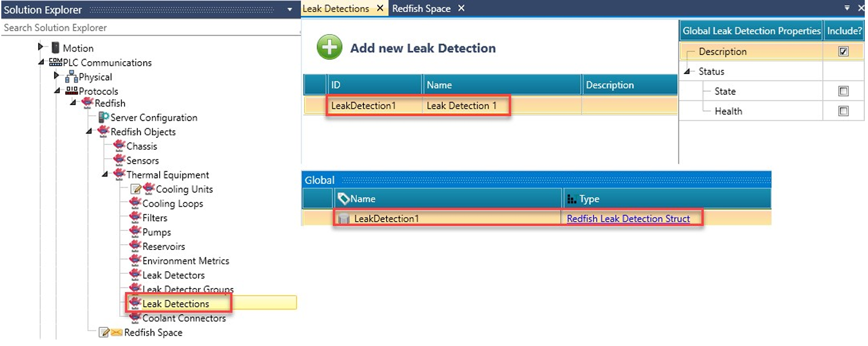Click the Pumps Redfish icon
This screenshot has width=868, height=346.
(135, 232)
